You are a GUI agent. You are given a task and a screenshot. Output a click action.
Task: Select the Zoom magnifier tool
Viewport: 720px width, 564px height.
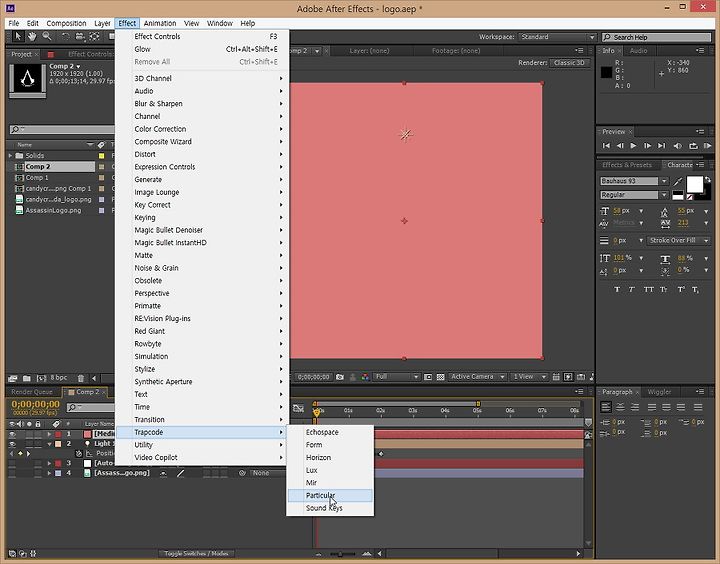[x=47, y=36]
